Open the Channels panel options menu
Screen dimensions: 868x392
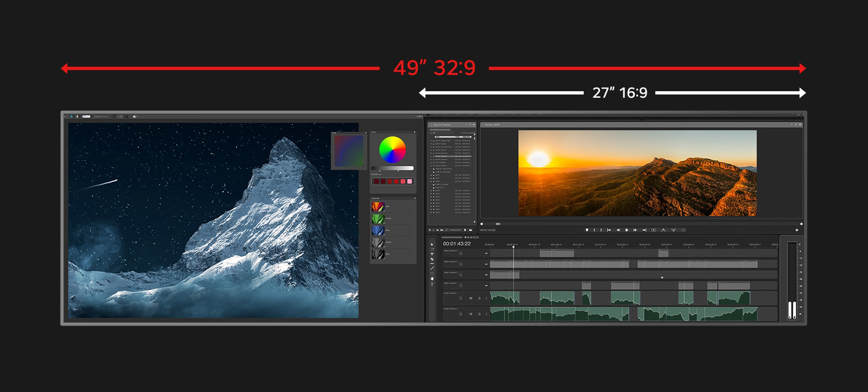tap(413, 198)
